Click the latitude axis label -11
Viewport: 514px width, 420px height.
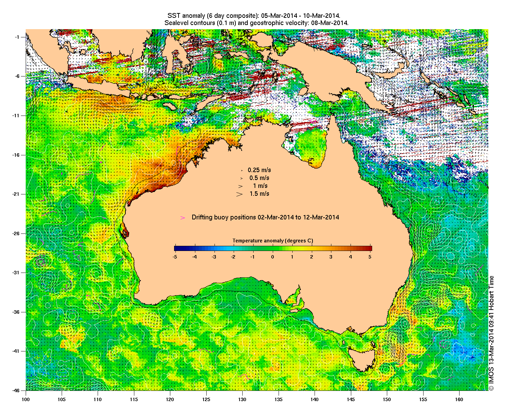[16, 116]
